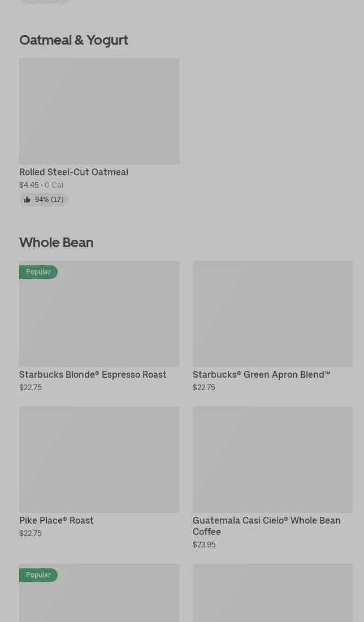Image resolution: width=364 pixels, height=622 pixels.
Task: Click the thumbs-up icon on the oatmeal rating
Action: [27, 200]
